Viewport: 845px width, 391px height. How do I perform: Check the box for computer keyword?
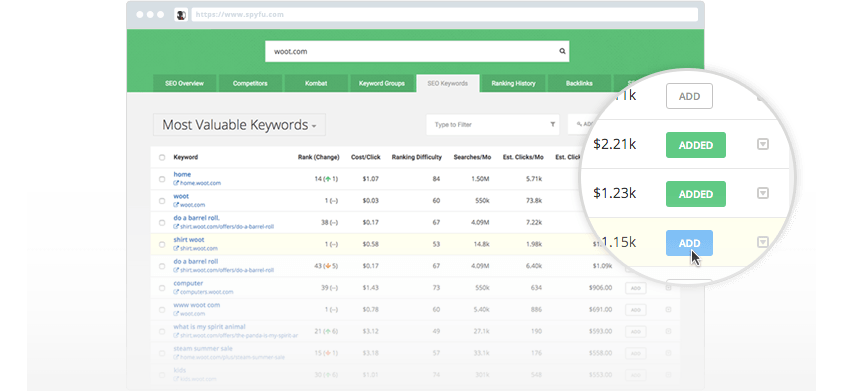pyautogui.click(x=162, y=288)
